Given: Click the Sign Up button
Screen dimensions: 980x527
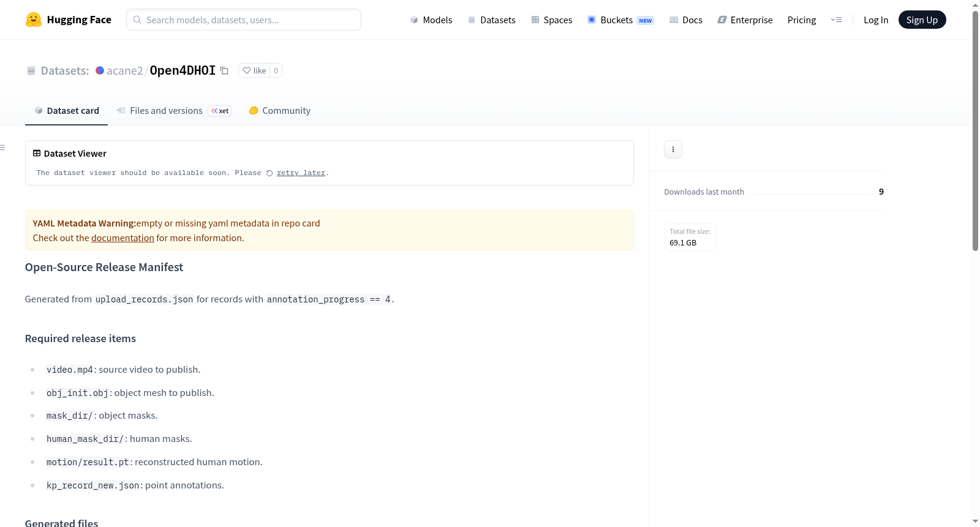Looking at the screenshot, I should (922, 20).
